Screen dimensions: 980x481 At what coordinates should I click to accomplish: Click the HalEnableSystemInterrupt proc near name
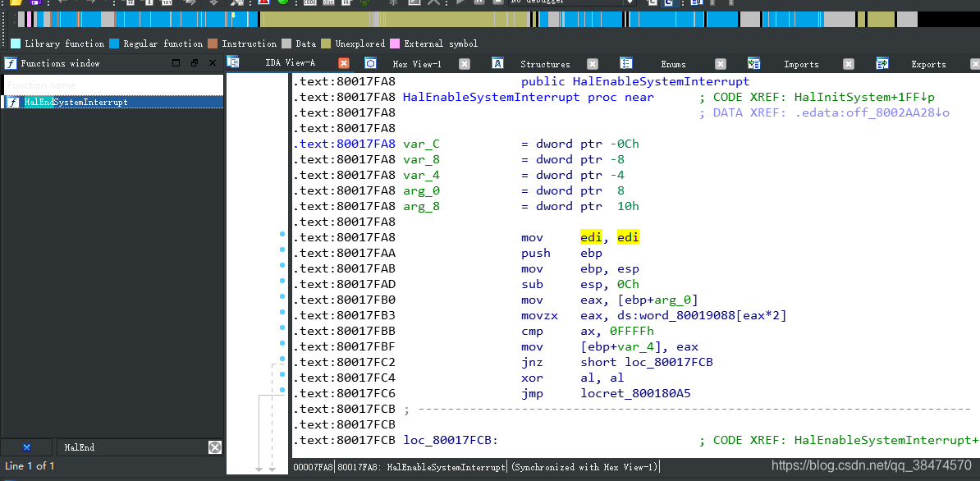492,98
